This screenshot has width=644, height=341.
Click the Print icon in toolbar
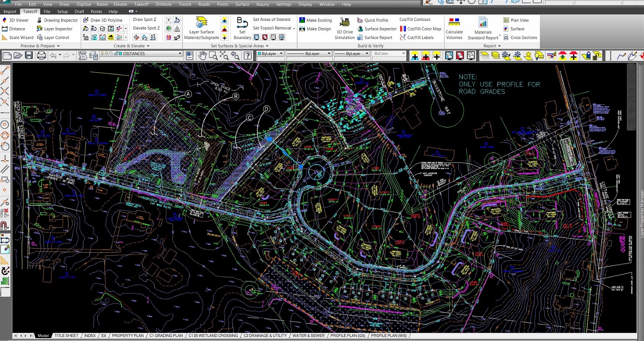click(x=41, y=56)
